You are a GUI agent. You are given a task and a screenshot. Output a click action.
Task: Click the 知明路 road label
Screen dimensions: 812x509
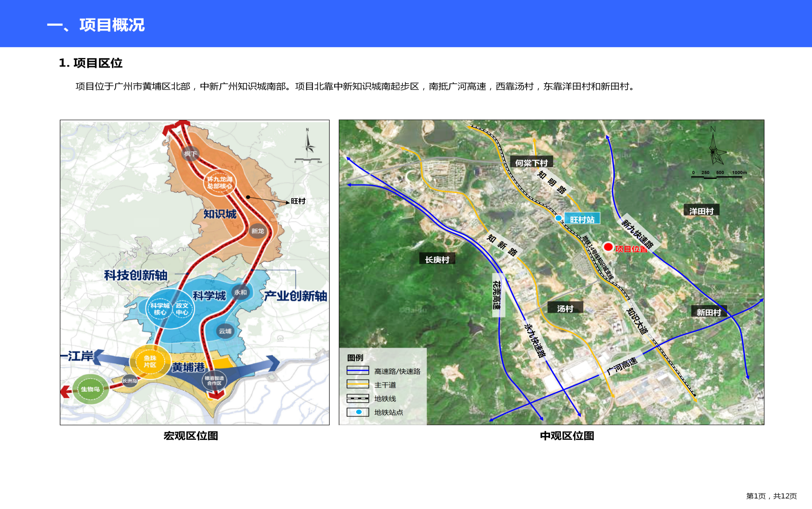coord(552,183)
